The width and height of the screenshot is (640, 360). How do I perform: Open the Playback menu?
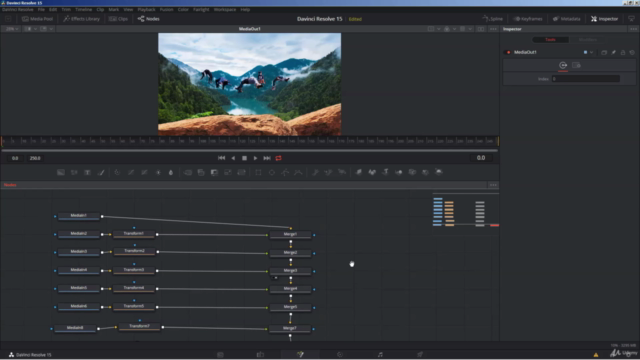(x=146, y=9)
